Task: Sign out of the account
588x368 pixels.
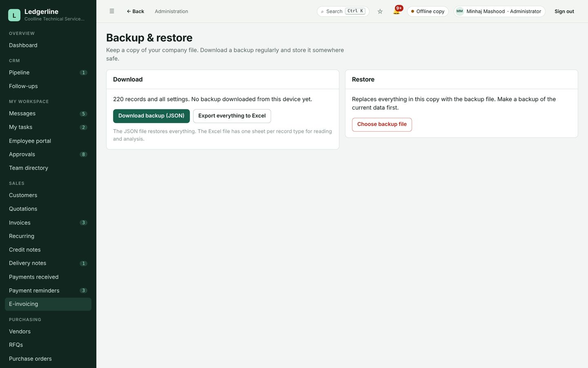Action: point(564,11)
